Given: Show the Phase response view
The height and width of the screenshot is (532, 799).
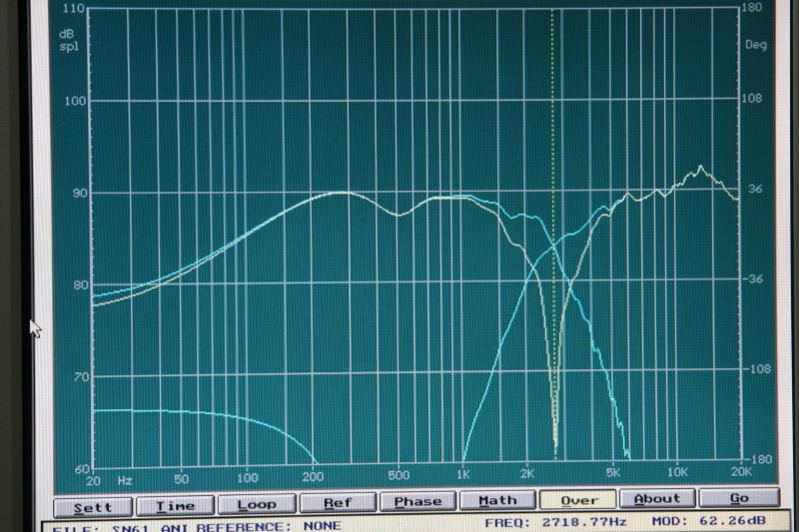Looking at the screenshot, I should 417,501.
